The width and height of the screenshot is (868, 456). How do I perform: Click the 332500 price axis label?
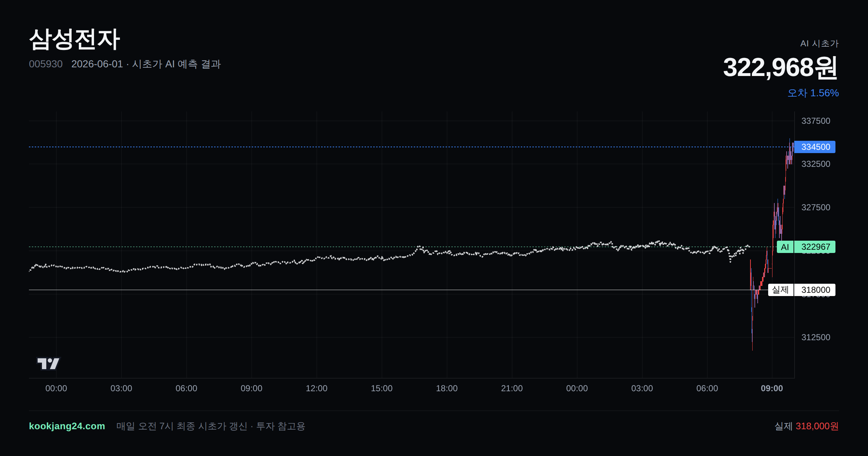[816, 164]
